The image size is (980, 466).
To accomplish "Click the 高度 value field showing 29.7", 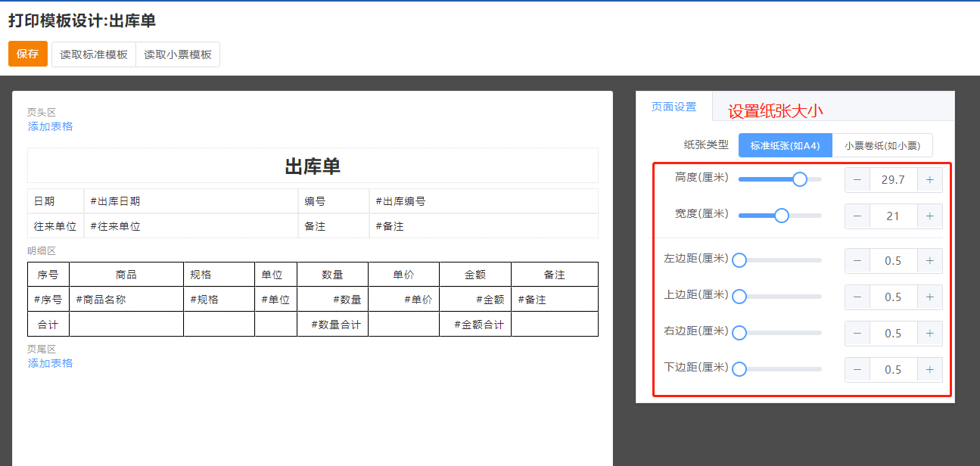I will click(893, 180).
